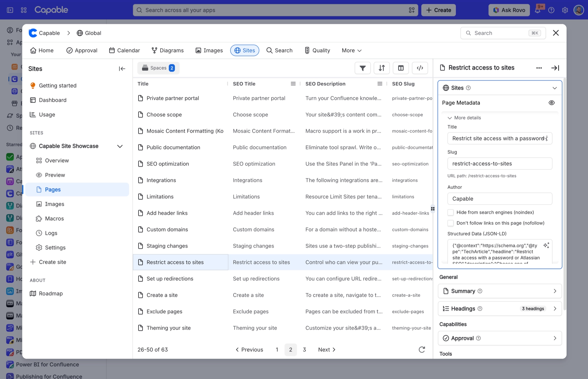Switch to the Diagrams tab

[168, 51]
